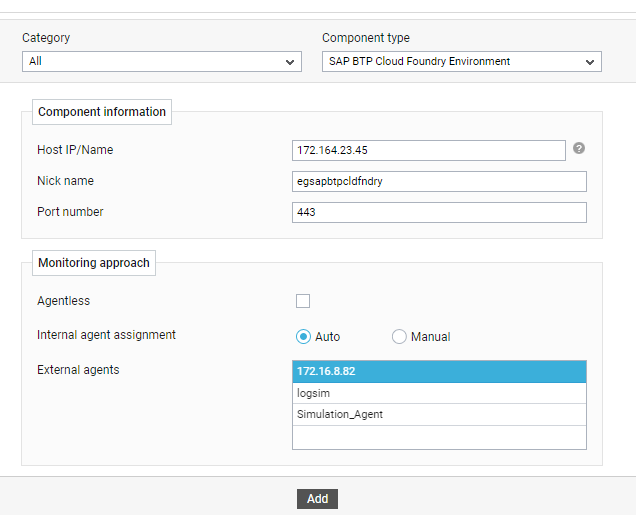
Task: Click the Auto label text
Action: pos(327,337)
